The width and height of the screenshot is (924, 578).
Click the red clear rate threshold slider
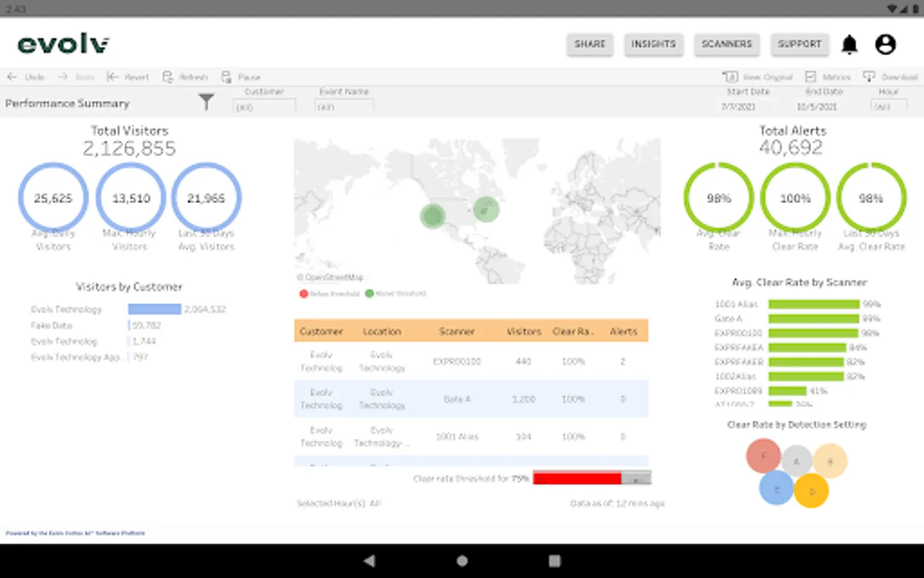point(577,478)
